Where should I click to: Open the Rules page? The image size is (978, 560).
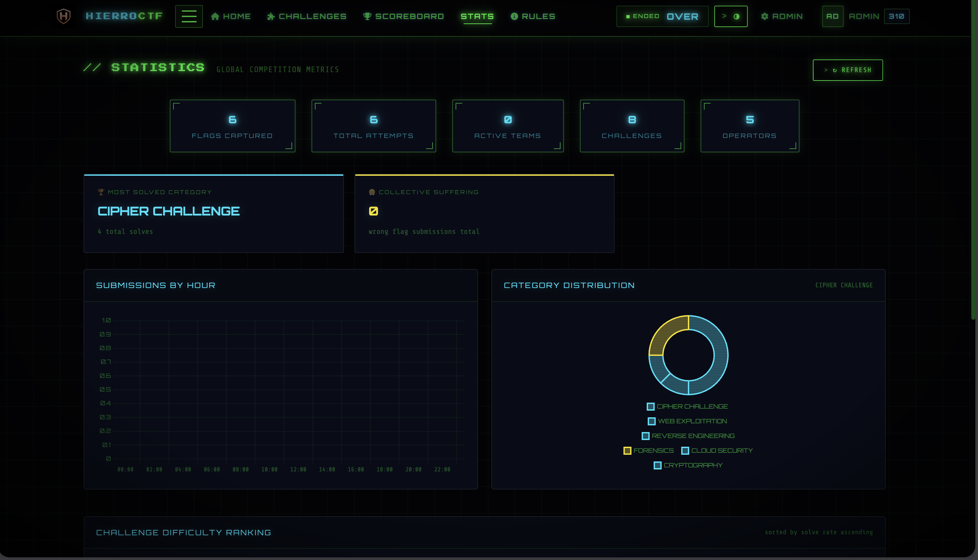click(x=533, y=16)
